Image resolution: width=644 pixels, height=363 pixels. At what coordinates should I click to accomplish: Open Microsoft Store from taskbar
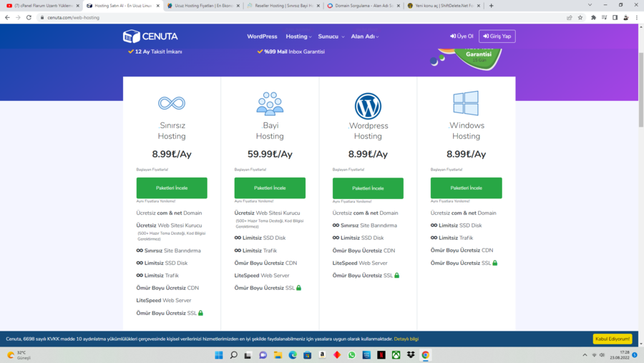pos(307,355)
